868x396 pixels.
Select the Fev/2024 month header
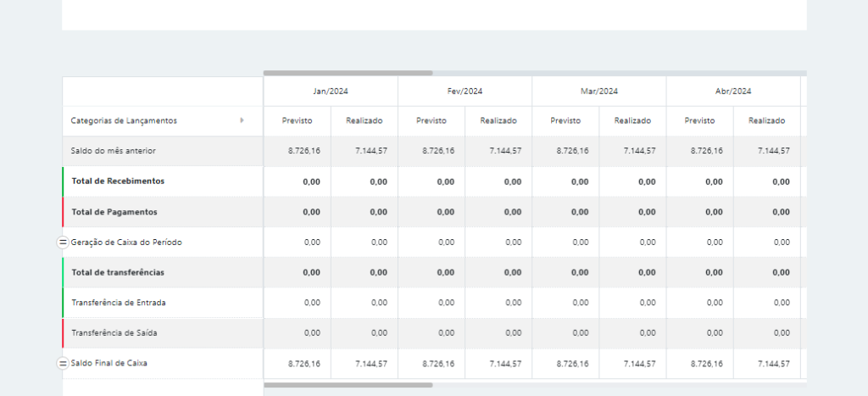465,91
